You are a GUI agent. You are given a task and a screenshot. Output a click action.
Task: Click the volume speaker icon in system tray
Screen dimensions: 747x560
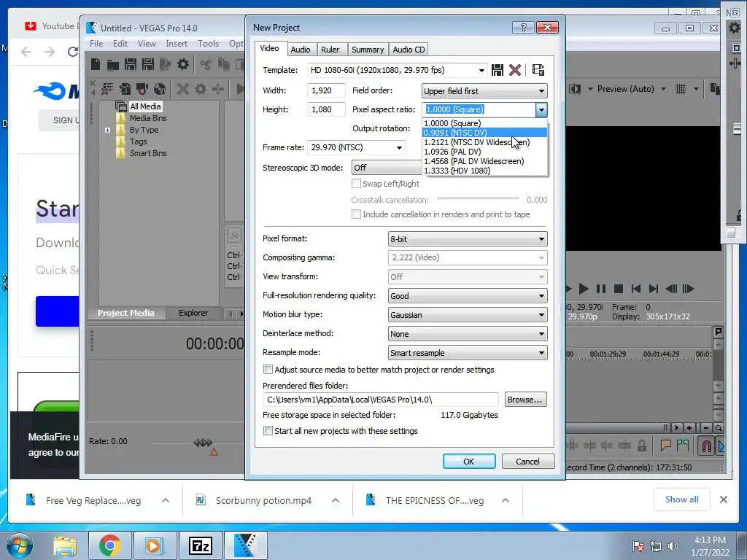pos(673,545)
